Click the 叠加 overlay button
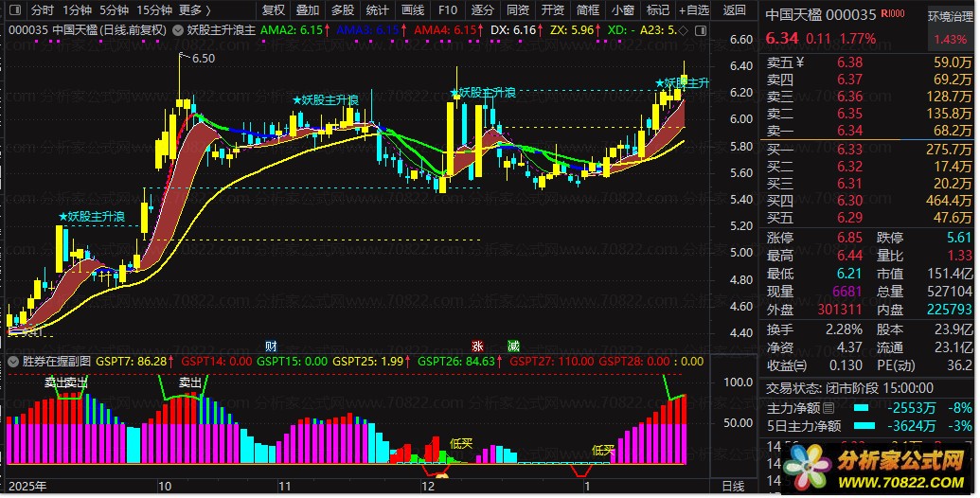Screen dimensions: 980x498 (x=308, y=10)
